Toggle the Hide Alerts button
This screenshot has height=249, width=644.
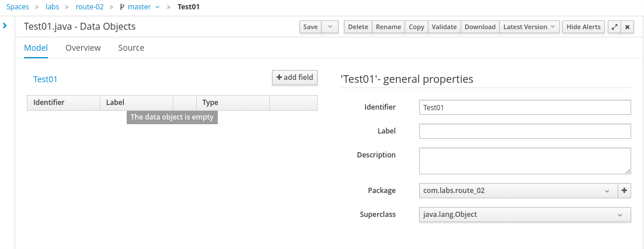point(583,27)
